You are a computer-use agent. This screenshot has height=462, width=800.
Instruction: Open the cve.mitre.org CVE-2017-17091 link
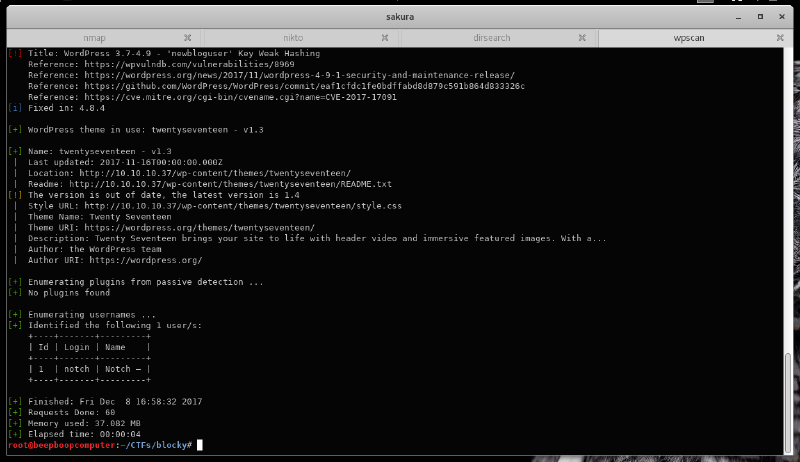232,97
